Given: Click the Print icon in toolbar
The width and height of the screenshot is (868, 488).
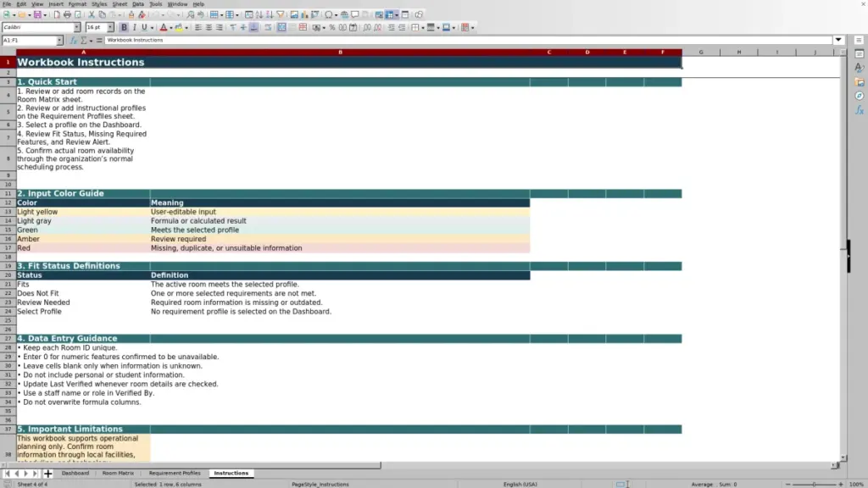Looking at the screenshot, I should (67, 14).
